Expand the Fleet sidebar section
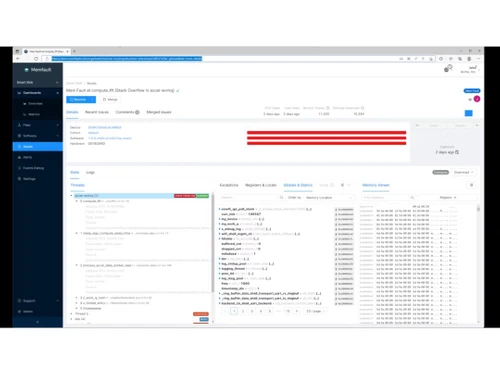The image size is (500, 375). [x=38, y=125]
